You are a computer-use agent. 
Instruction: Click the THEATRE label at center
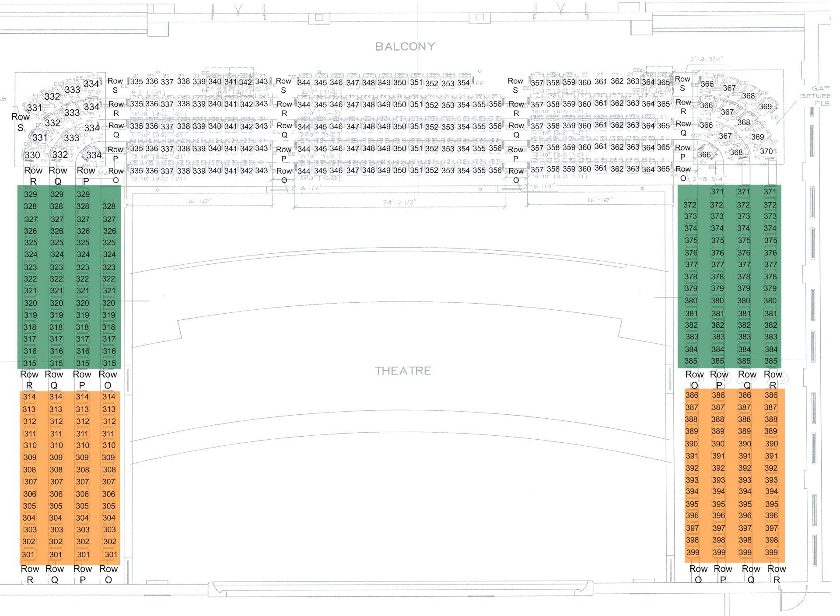coord(403,371)
